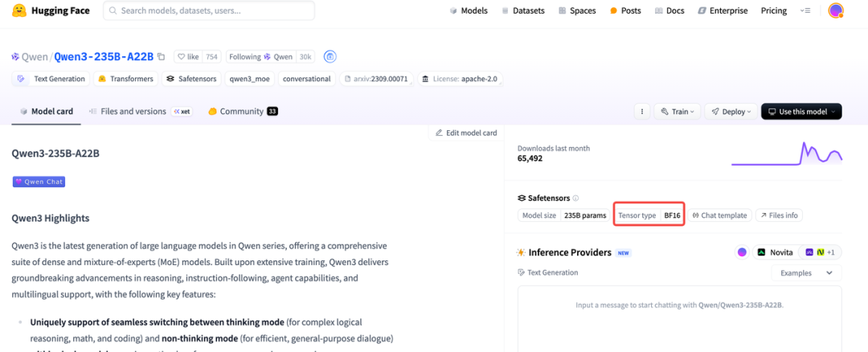Open Qwen3-235B-A22B model title link
This screenshot has height=352, width=868.
click(x=104, y=56)
